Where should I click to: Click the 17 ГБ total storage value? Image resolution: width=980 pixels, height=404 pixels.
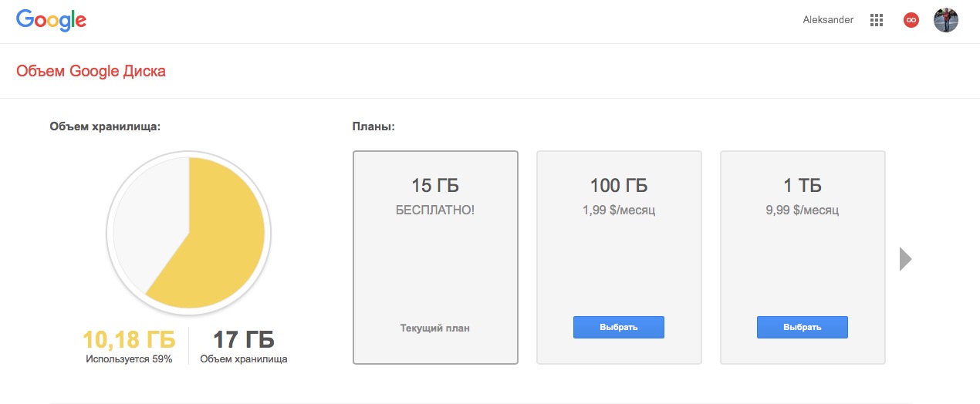tap(243, 339)
